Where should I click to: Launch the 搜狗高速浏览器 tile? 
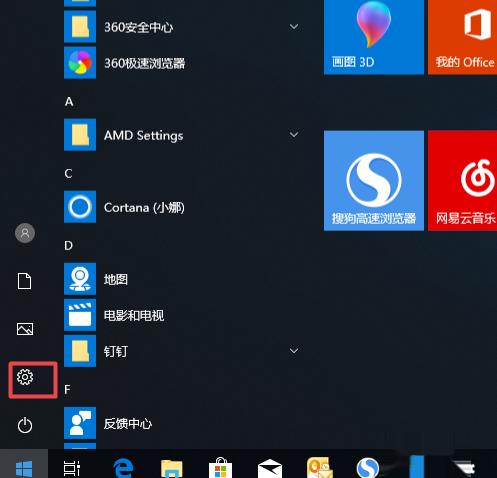tap(374, 180)
